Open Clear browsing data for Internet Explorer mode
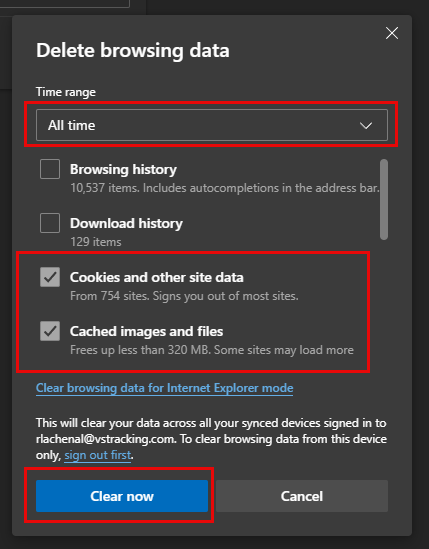The image size is (429, 549). tap(165, 388)
